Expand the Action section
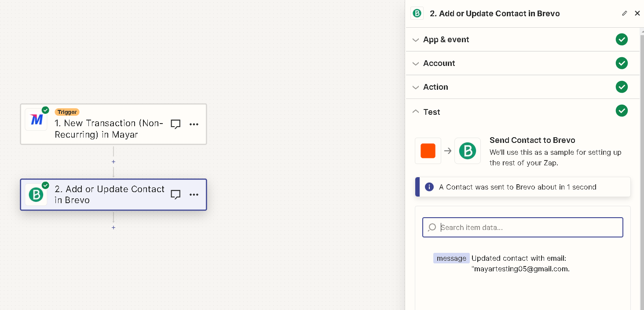The height and width of the screenshot is (310, 644). pos(523,87)
